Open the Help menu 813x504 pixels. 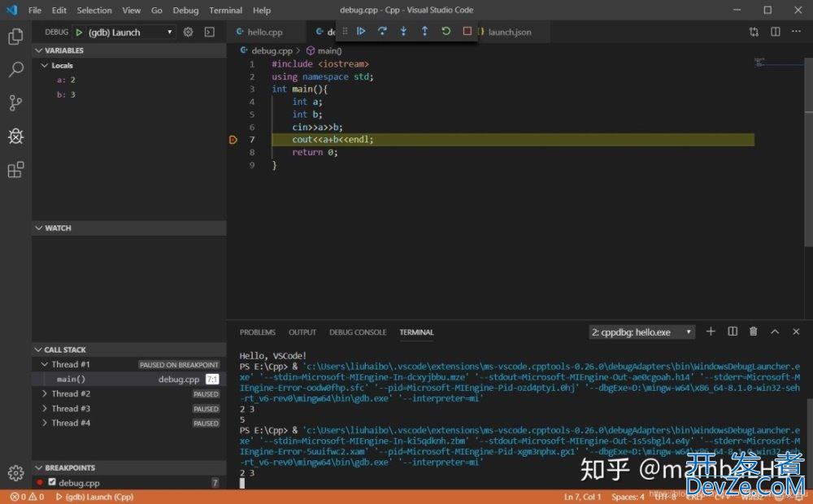(x=262, y=10)
